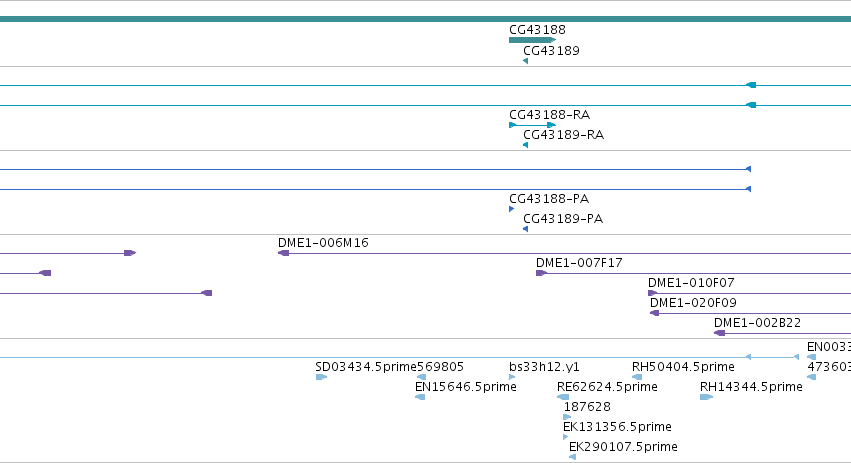Select the unlabeled purple clone right-arrow marker
Viewport: 851px width, 463px height.
coord(130,253)
